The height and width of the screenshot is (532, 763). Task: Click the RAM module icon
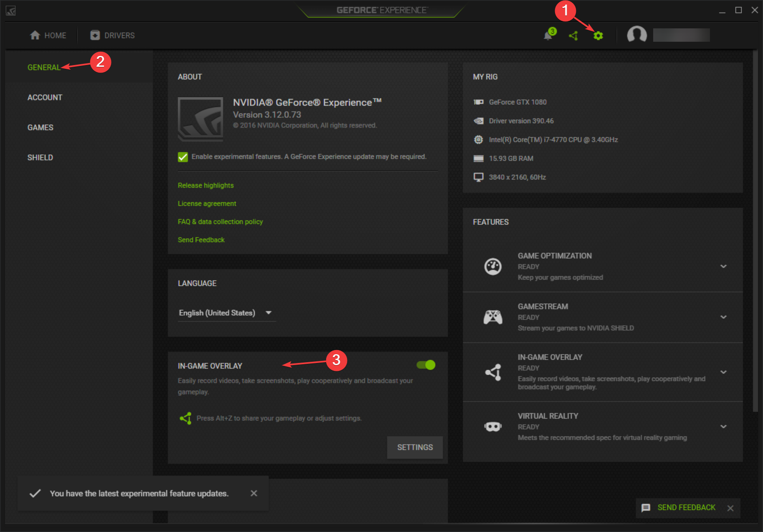coord(479,159)
